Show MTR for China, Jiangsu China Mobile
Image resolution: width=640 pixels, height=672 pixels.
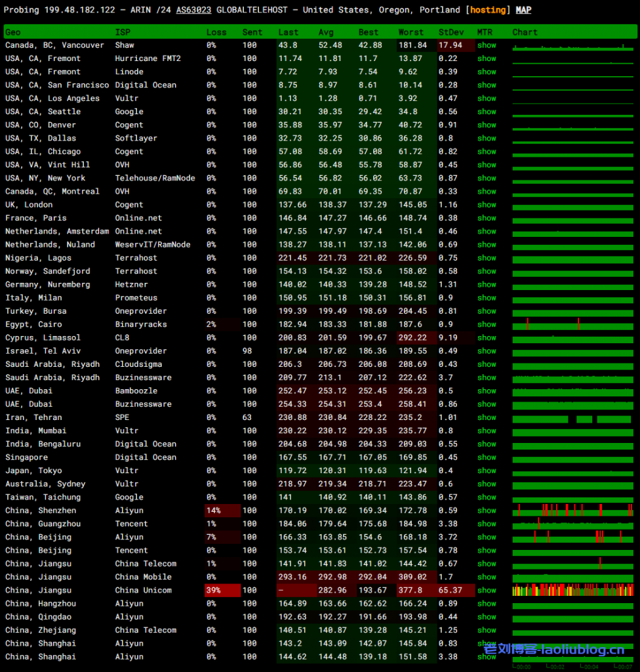[x=487, y=577]
